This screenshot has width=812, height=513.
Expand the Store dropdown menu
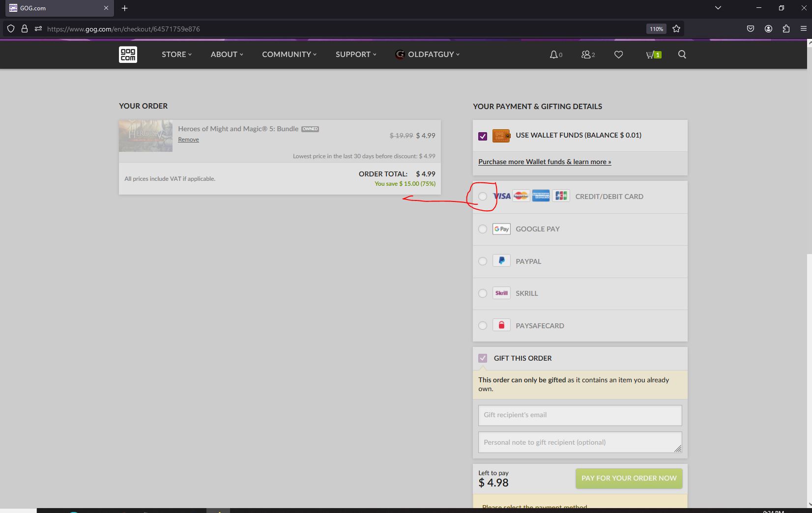click(176, 55)
